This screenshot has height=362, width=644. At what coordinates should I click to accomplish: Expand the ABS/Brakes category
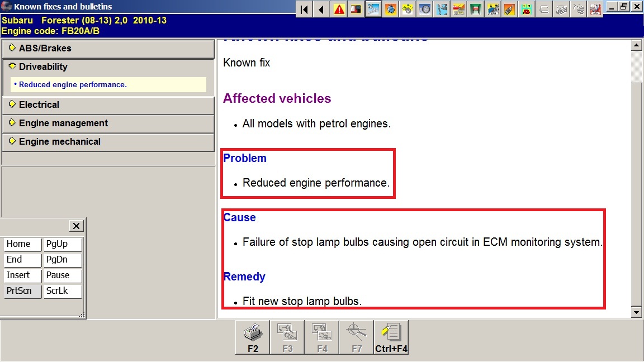[108, 49]
